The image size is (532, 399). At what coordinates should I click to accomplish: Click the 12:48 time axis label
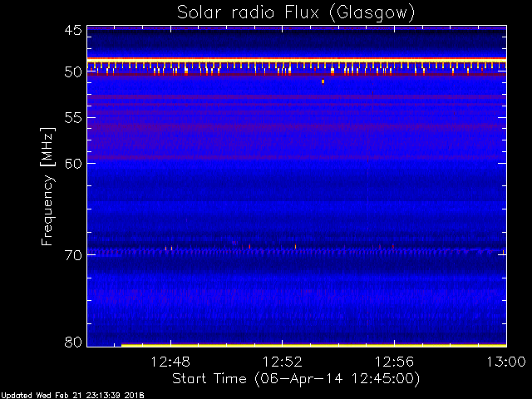click(170, 362)
